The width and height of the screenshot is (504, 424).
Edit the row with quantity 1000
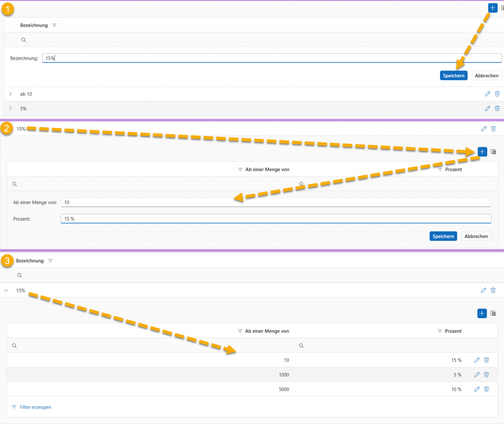[x=477, y=375]
